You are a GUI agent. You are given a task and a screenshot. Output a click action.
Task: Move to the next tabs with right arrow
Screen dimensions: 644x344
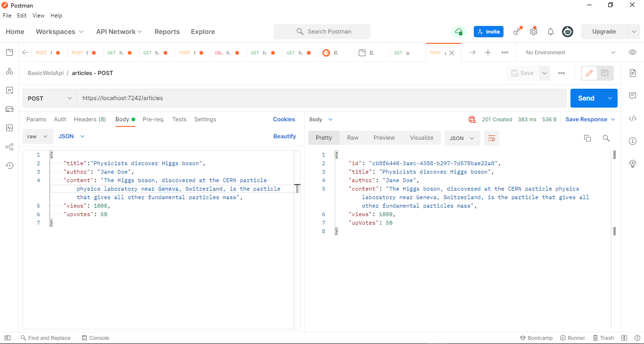coord(472,52)
